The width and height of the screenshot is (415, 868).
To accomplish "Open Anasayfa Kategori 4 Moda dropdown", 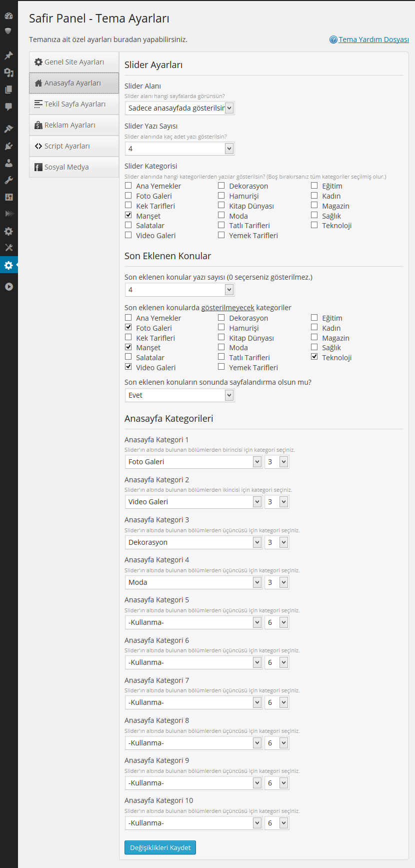I will click(x=193, y=582).
